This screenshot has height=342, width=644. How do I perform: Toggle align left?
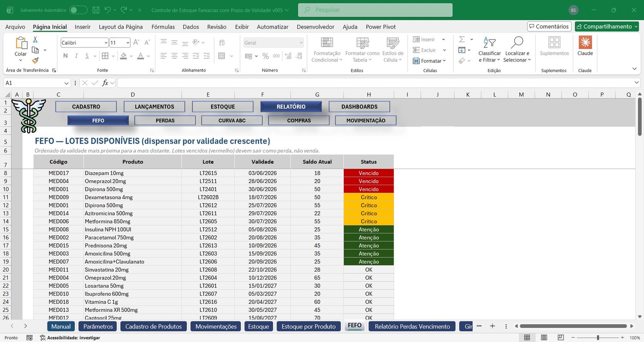coord(163,56)
